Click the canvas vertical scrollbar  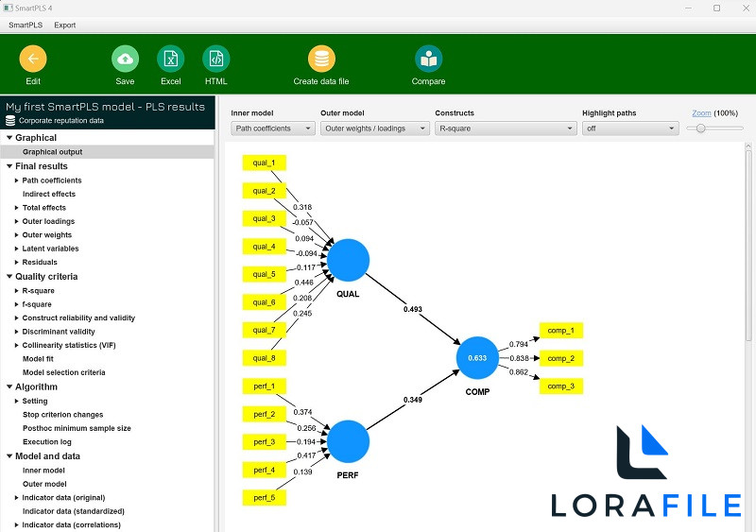748,246
